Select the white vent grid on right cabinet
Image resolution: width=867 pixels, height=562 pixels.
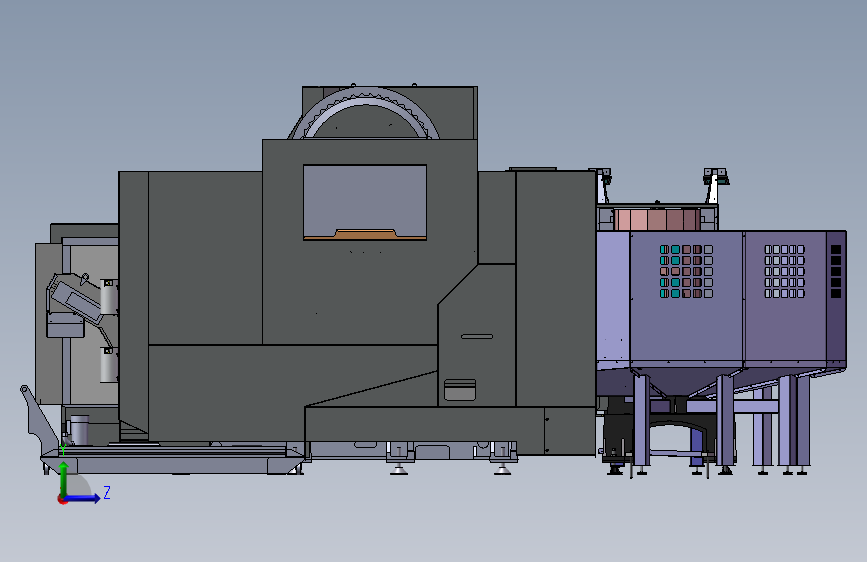785,271
